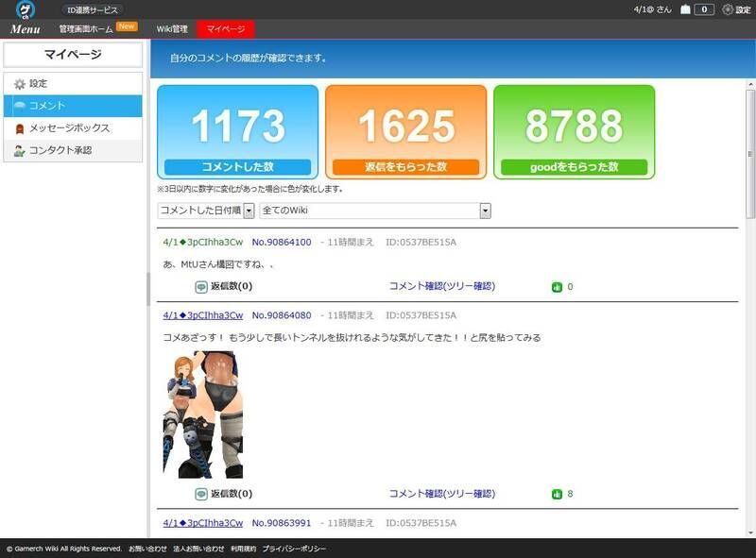Click the blue 1173 コメントした数 card

pos(238,132)
